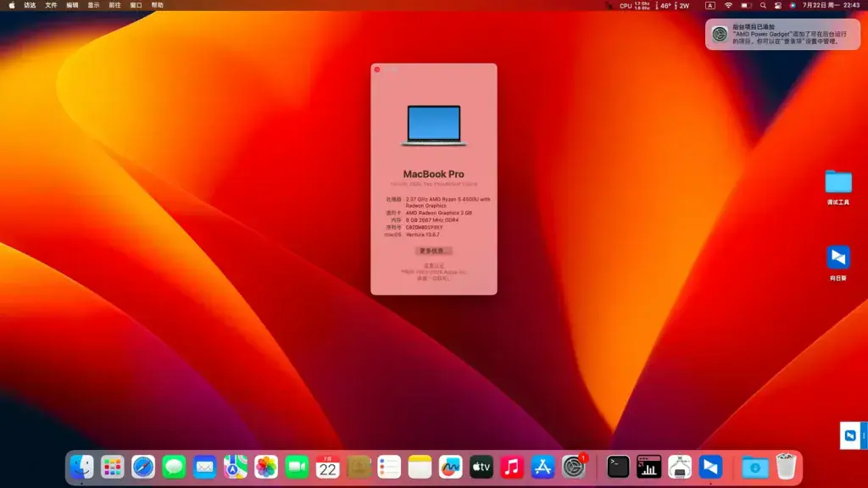Open Launchpad in the Dock
Viewport: 868px width, 488px height.
[113, 468]
